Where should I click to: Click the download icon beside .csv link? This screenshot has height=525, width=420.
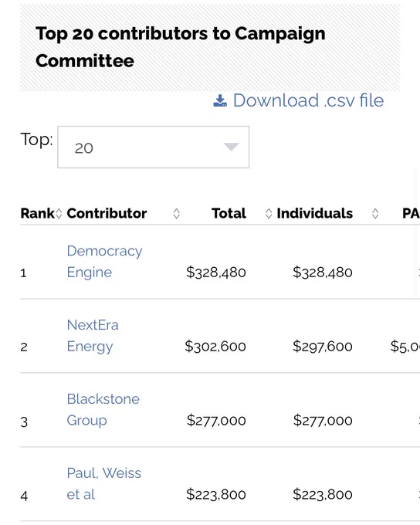click(x=220, y=100)
